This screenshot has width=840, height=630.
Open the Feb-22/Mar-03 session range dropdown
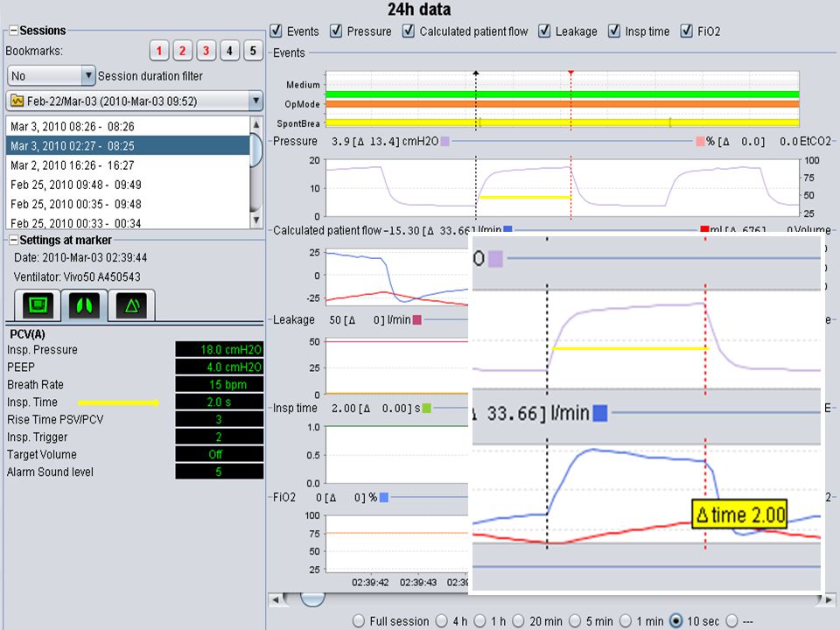[135, 101]
